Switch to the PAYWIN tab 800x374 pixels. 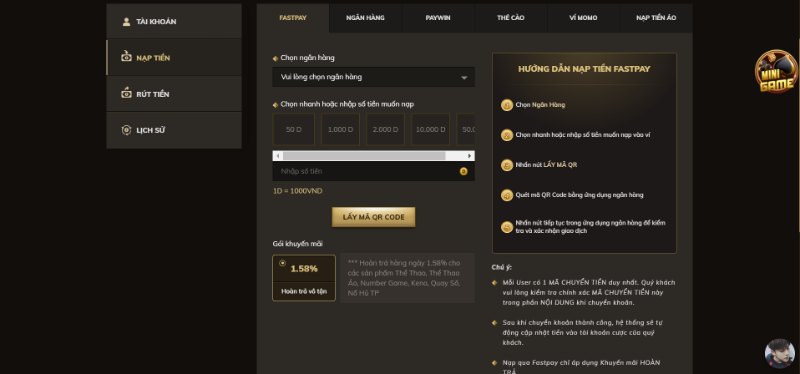438,18
